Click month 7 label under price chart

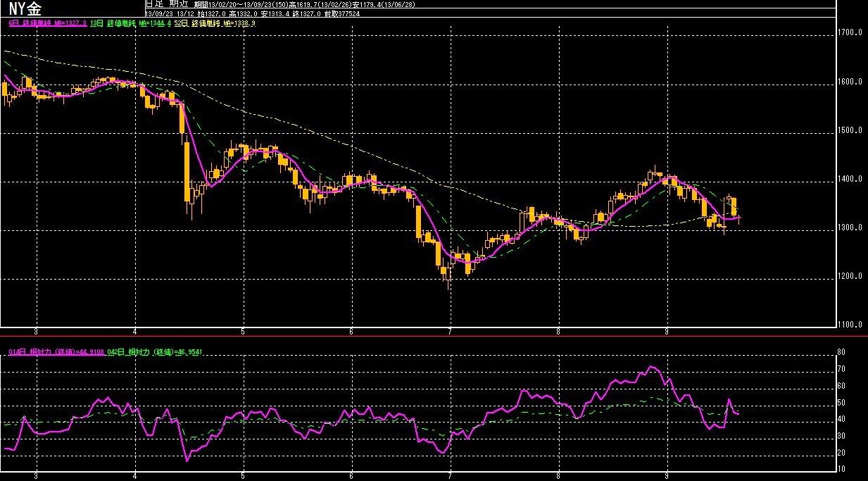coord(449,330)
